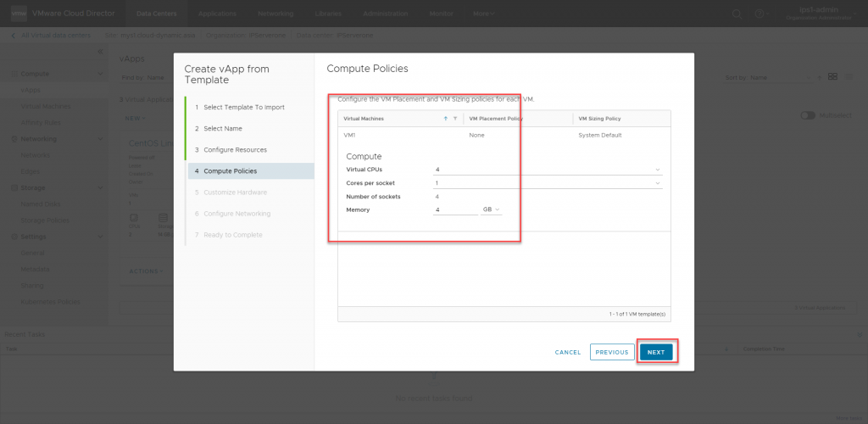868x424 pixels.
Task: Click CANCEL to exit the wizard
Action: coord(568,352)
